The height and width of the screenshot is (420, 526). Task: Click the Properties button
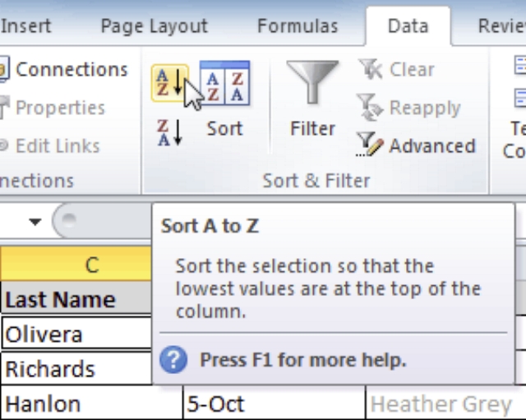coord(54,108)
